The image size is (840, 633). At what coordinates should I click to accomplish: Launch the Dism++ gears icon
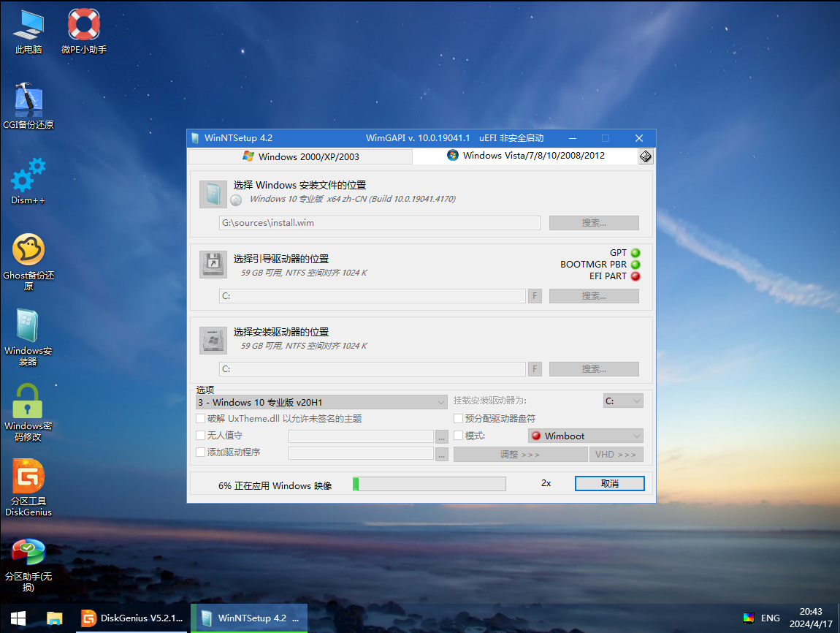point(28,181)
